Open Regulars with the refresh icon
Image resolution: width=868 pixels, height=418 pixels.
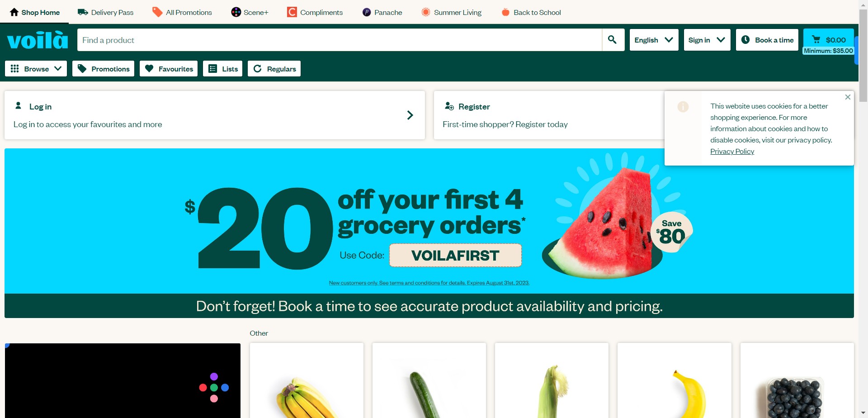[x=274, y=69]
